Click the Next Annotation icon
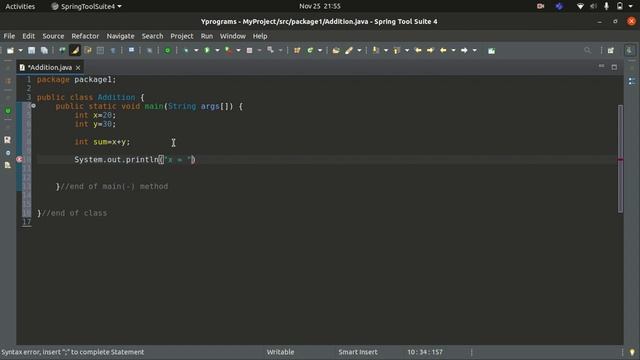 tap(376, 50)
